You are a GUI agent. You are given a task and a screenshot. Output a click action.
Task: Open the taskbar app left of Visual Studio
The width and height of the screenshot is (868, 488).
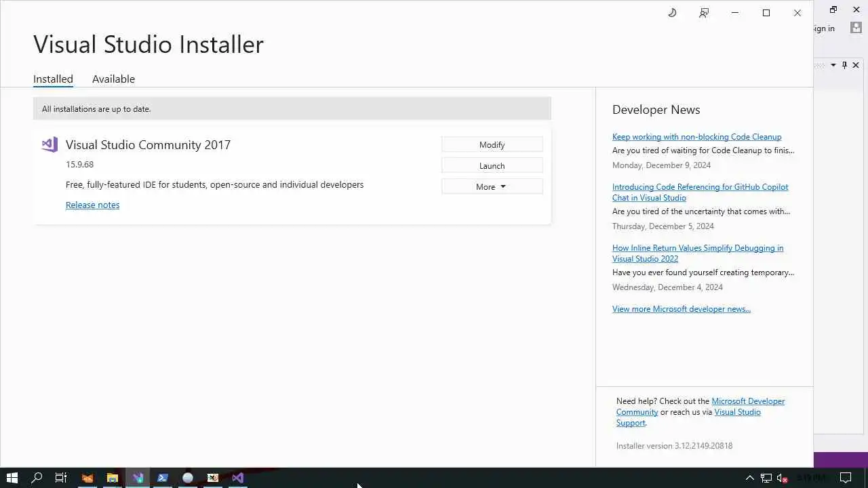(213, 478)
